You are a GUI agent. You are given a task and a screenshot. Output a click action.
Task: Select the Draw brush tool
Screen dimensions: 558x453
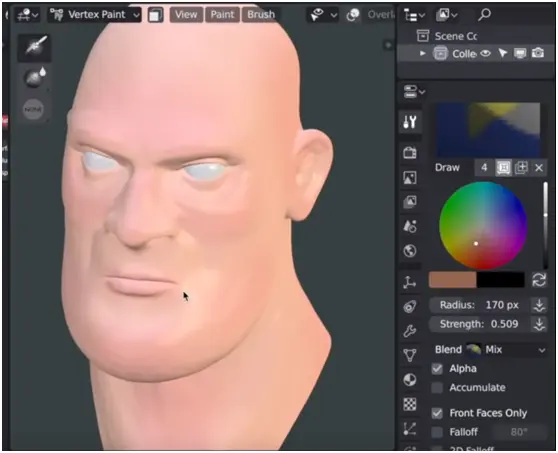click(x=35, y=48)
